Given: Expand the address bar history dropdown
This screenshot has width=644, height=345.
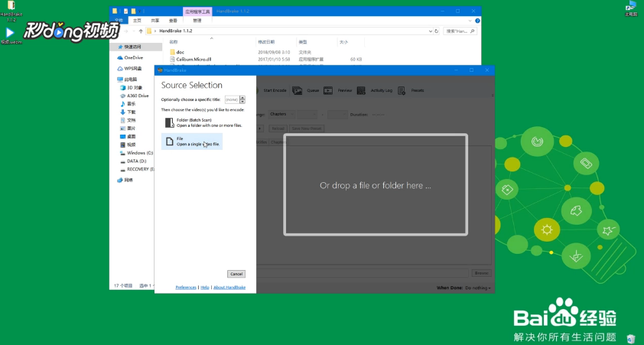Looking at the screenshot, I should point(430,31).
